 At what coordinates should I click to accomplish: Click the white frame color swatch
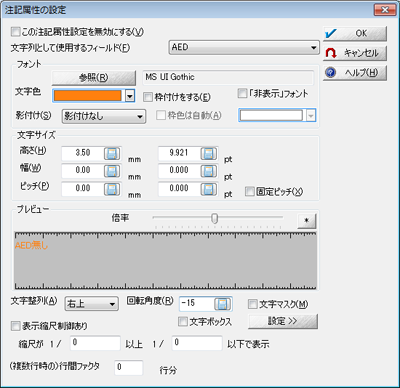[271, 115]
